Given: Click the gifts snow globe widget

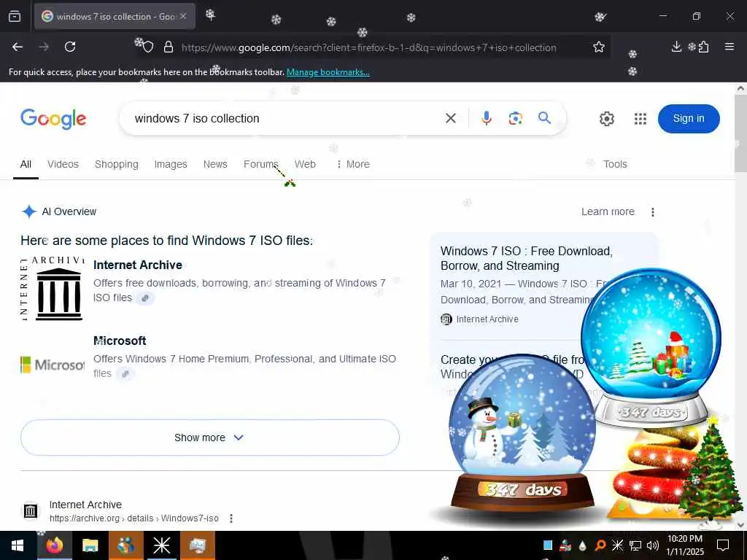Looking at the screenshot, I should 651,348.
